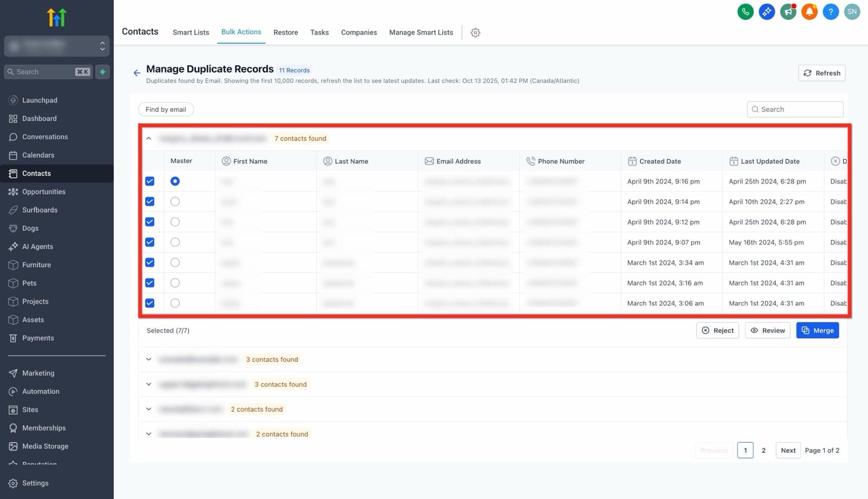Expand the first 3 contacts found group
The width and height of the screenshot is (868, 499).
[149, 359]
